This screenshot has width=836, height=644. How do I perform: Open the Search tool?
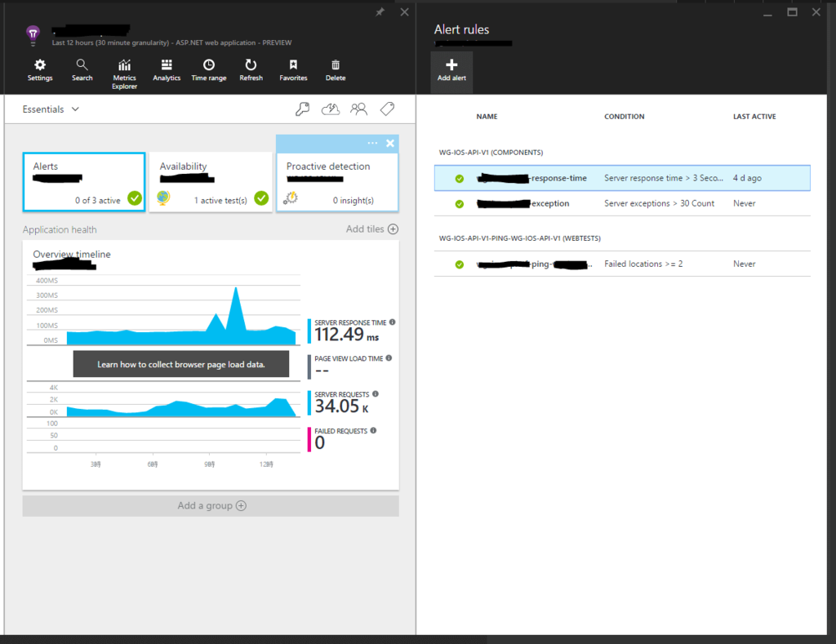82,70
